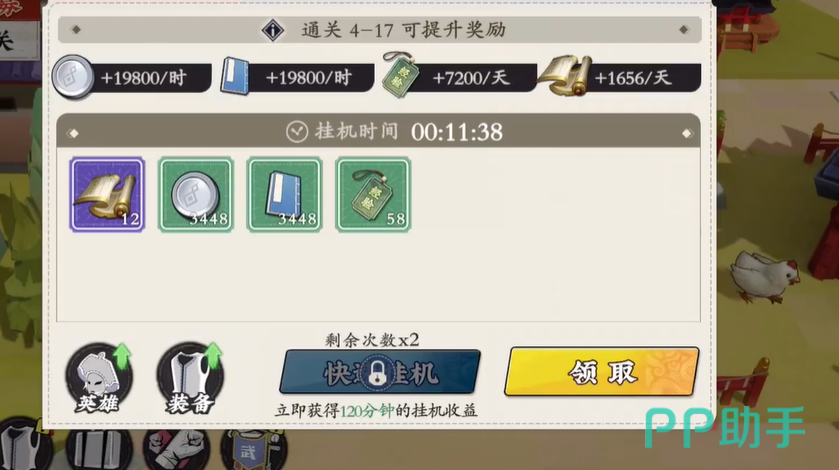
Task: Tap the silver coin income icon
Action: coord(73,77)
